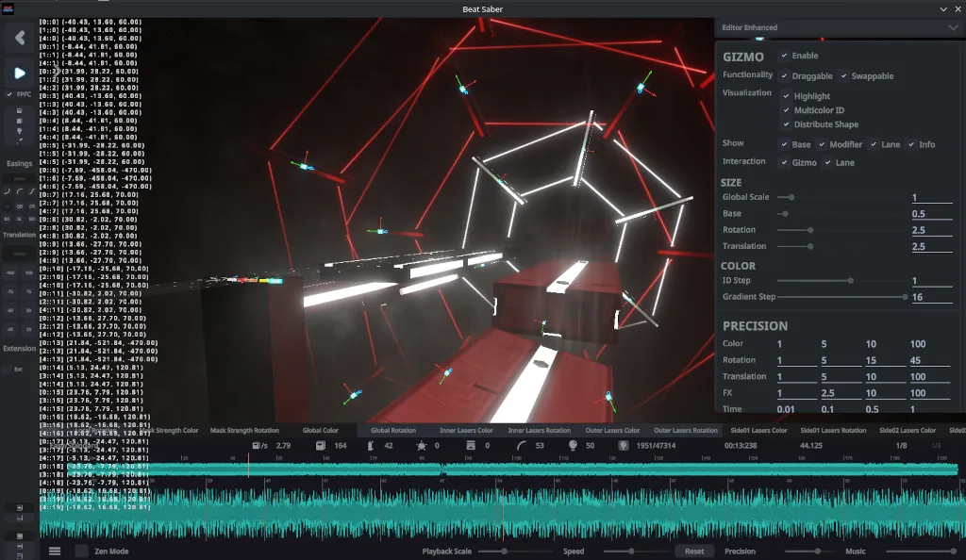Adjust the Rotation size slider
This screenshot has height=560, width=966.
[842, 230]
